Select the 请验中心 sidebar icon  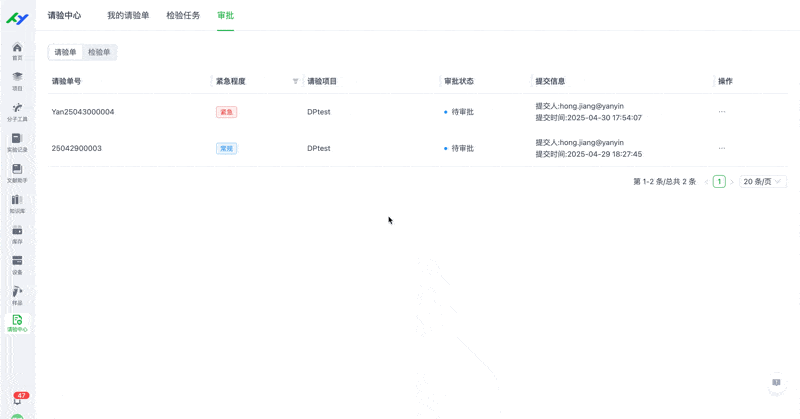pyautogui.click(x=17, y=324)
